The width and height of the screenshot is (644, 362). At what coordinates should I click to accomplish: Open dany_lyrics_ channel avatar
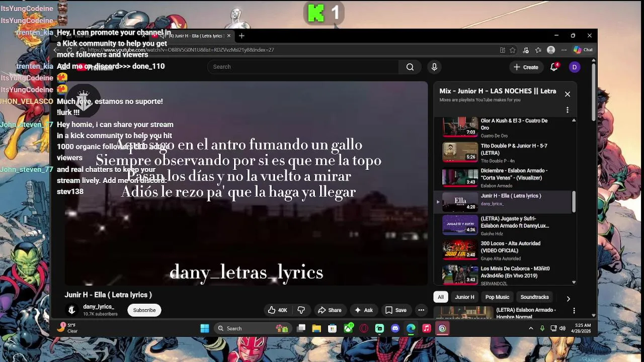click(x=71, y=310)
